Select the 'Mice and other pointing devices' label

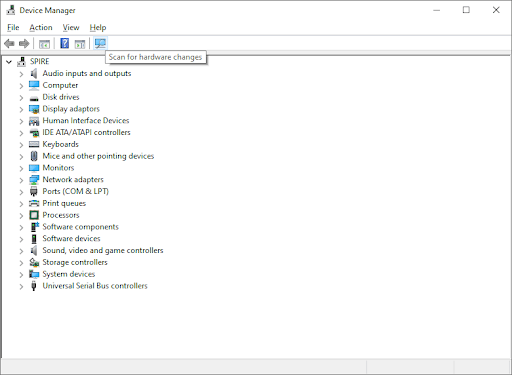98,156
